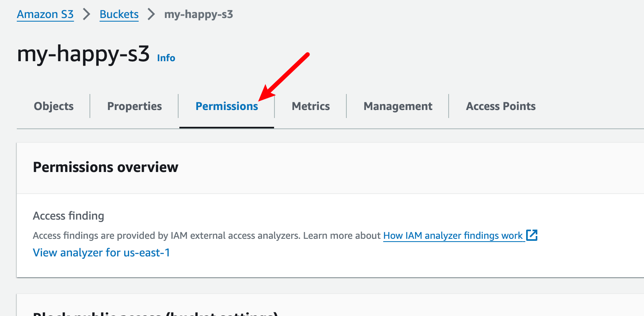This screenshot has height=316, width=644.
Task: Click the external link icon after findings work
Action: [x=532, y=235]
